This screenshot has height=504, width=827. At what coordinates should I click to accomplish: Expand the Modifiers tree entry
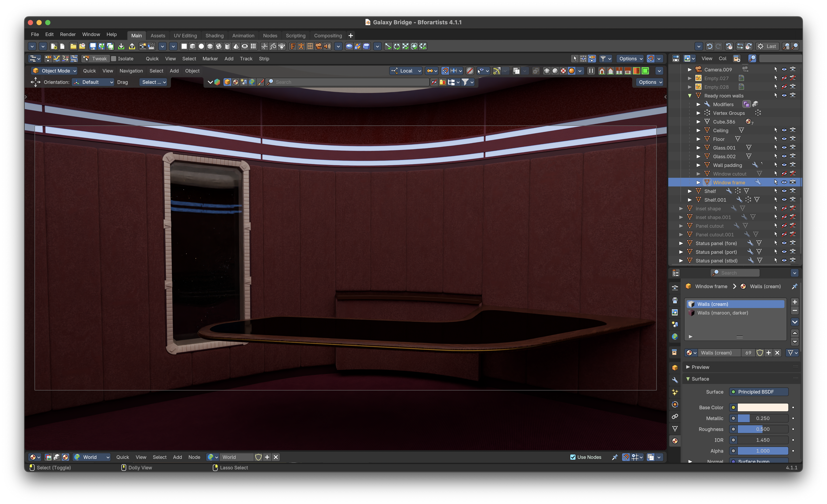(x=698, y=104)
